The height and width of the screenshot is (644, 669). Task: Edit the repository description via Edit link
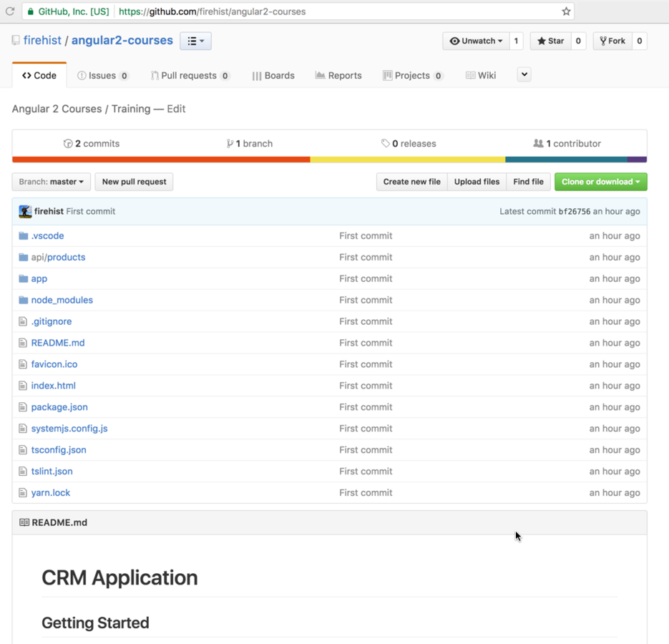(176, 109)
